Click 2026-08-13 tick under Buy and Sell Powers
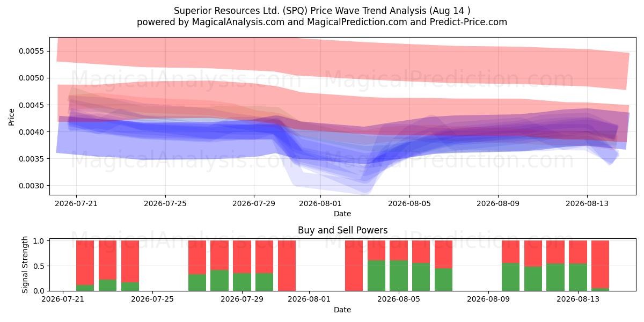Screen dimensions: 644x322 [578, 299]
